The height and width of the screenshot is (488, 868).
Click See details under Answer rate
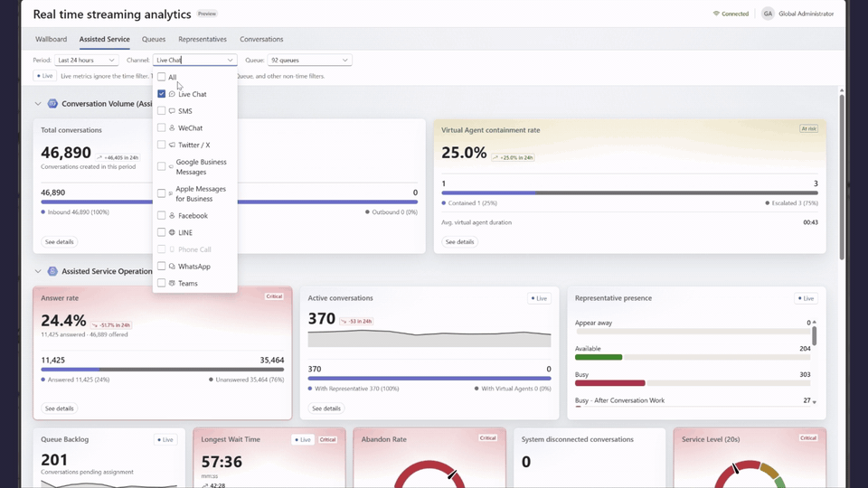tap(60, 408)
